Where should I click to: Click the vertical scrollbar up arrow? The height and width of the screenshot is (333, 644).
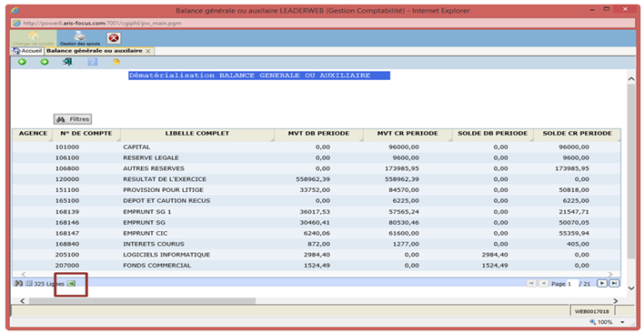click(x=631, y=78)
